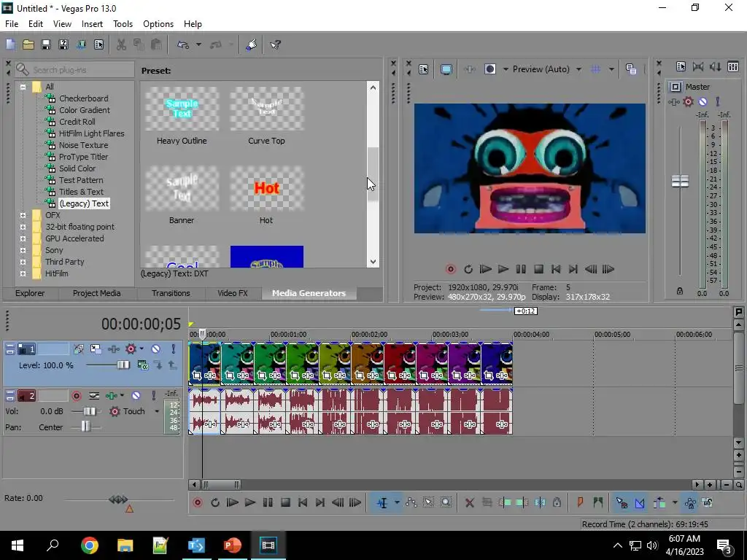Mute video track 1
This screenshot has height=560, width=747.
(155, 349)
